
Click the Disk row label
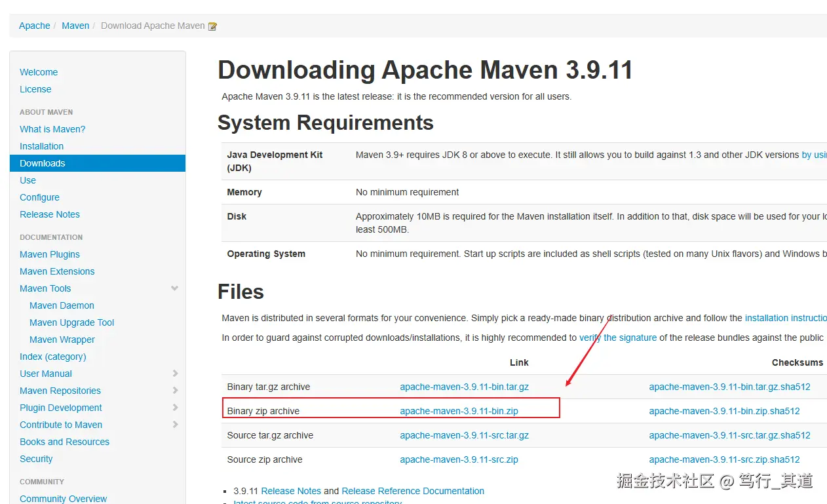237,216
